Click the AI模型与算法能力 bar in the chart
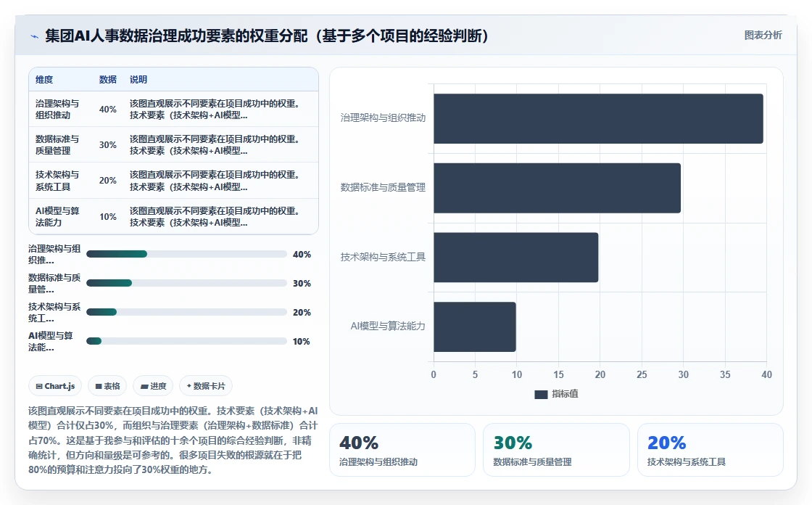Viewport: 812px width, 505px height. coord(475,327)
